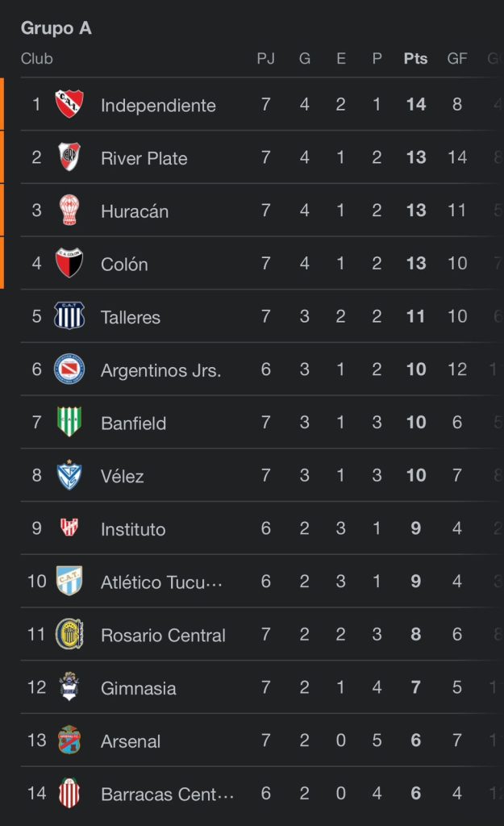Viewport: 504px width, 826px height.
Task: Select the Pts column header
Action: [x=415, y=58]
